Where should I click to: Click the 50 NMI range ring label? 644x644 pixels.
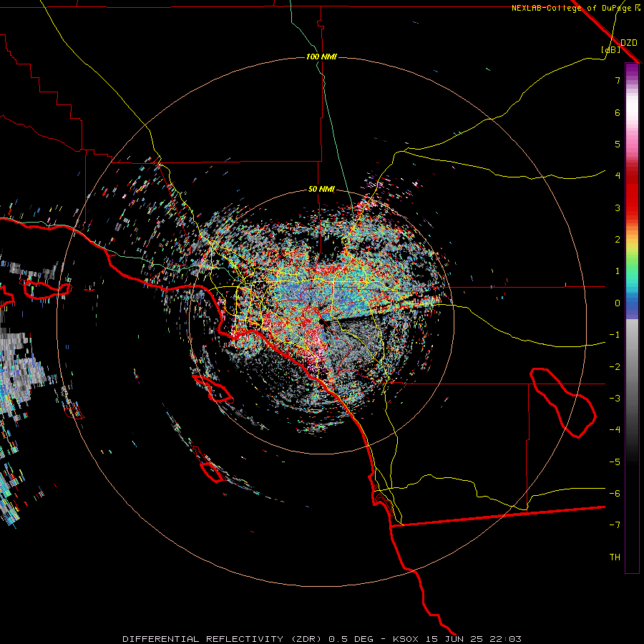321,190
